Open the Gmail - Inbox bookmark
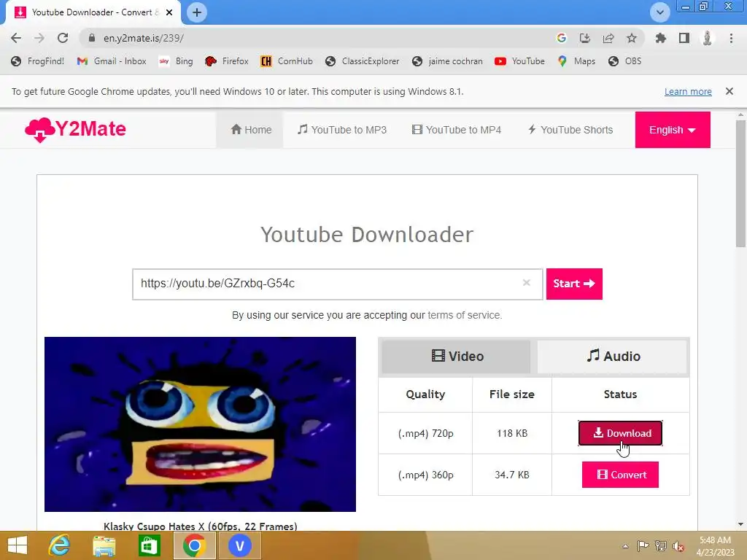The height and width of the screenshot is (560, 747). click(112, 61)
